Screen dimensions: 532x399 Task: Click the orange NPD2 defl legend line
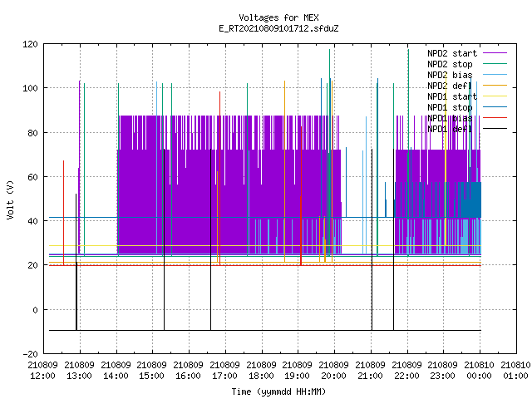[x=495, y=86]
